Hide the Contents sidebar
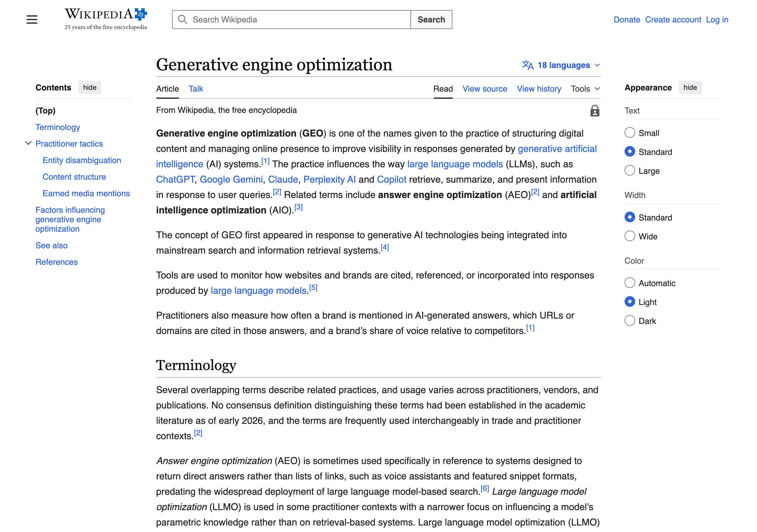The image size is (757, 532). click(x=90, y=87)
